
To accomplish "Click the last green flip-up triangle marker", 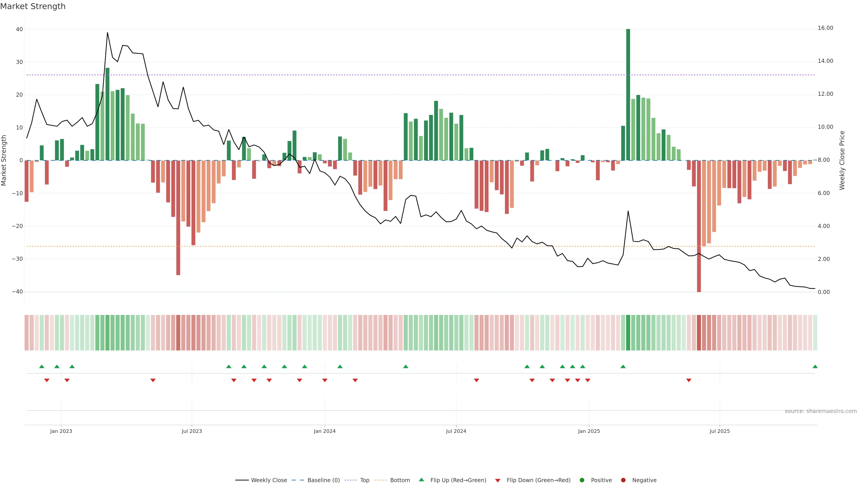I will [815, 366].
